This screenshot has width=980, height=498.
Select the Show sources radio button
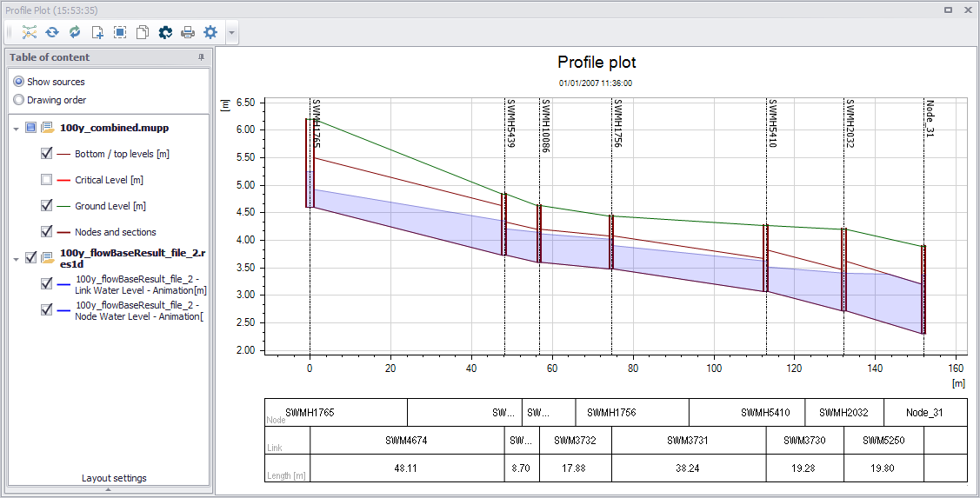(x=19, y=82)
